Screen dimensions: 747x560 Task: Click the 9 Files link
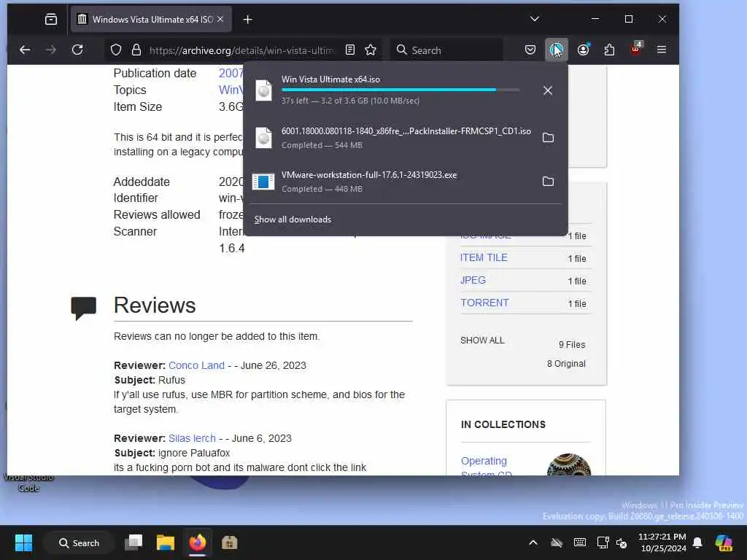572,345
